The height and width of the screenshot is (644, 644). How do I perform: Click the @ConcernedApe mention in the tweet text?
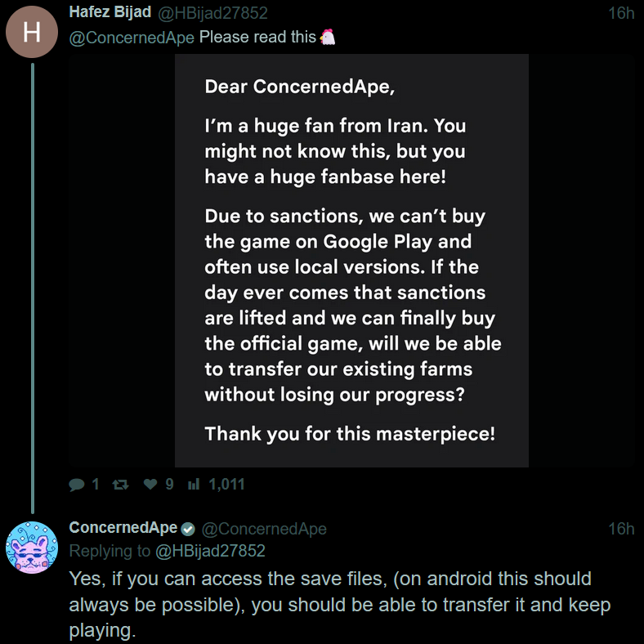point(132,38)
